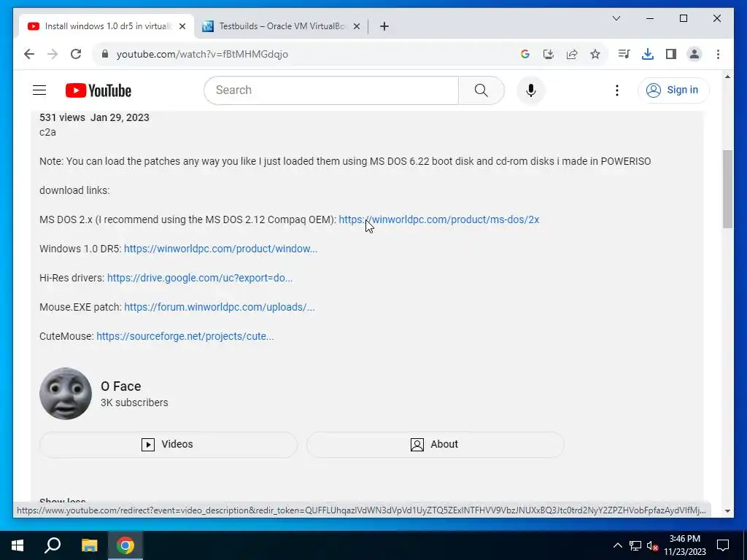Click the search magnifier button

point(481,90)
